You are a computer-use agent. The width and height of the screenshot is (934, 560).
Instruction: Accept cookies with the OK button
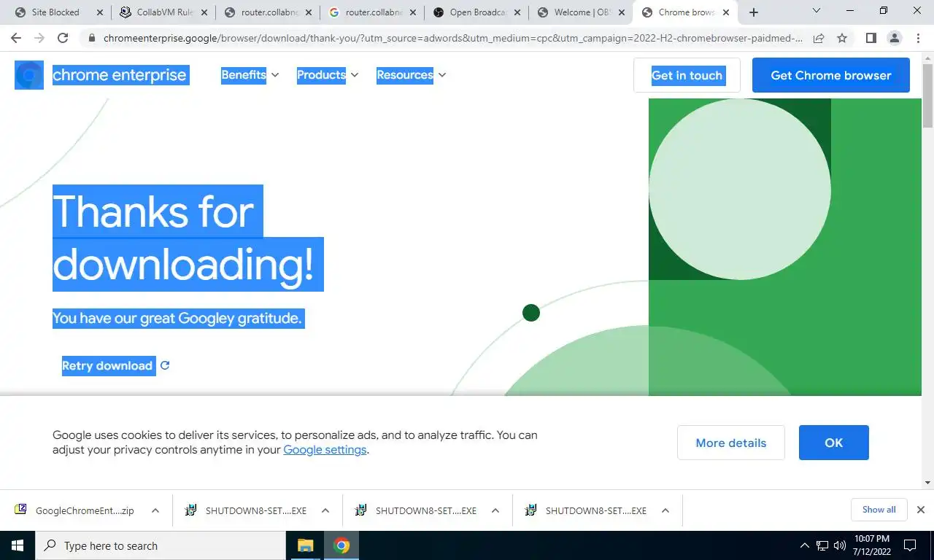coord(834,443)
